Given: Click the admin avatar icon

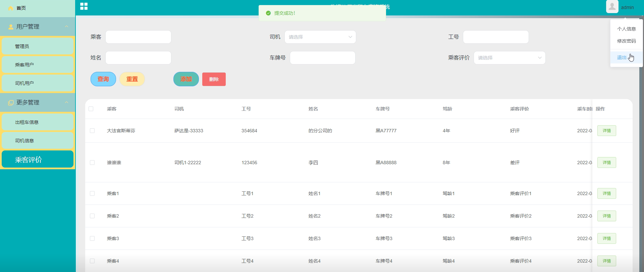Looking at the screenshot, I should pyautogui.click(x=612, y=7).
